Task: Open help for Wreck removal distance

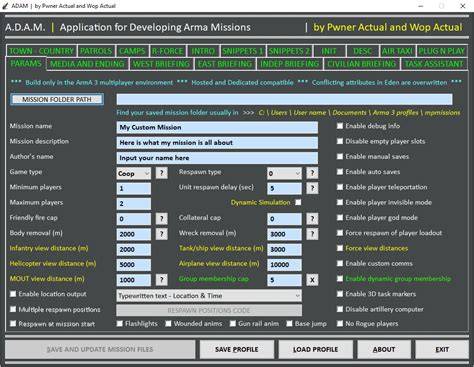Action: (x=312, y=234)
